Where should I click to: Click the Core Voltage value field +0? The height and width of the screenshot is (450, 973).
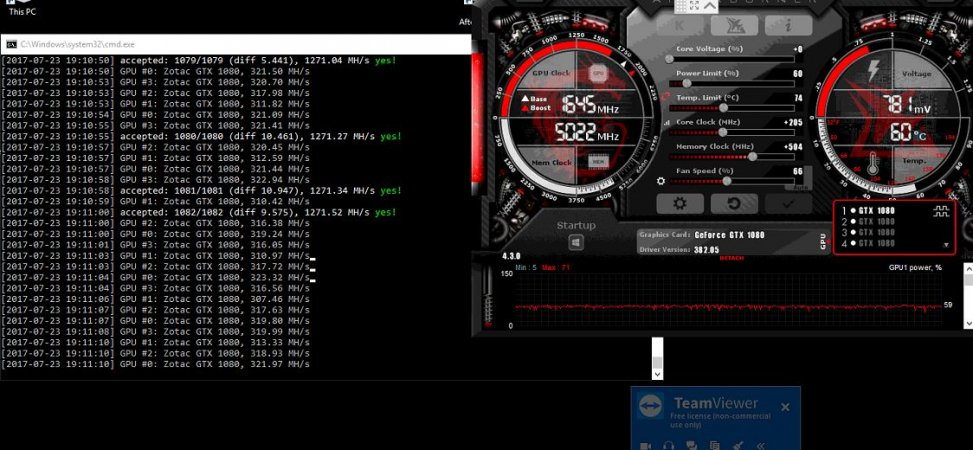[797, 49]
